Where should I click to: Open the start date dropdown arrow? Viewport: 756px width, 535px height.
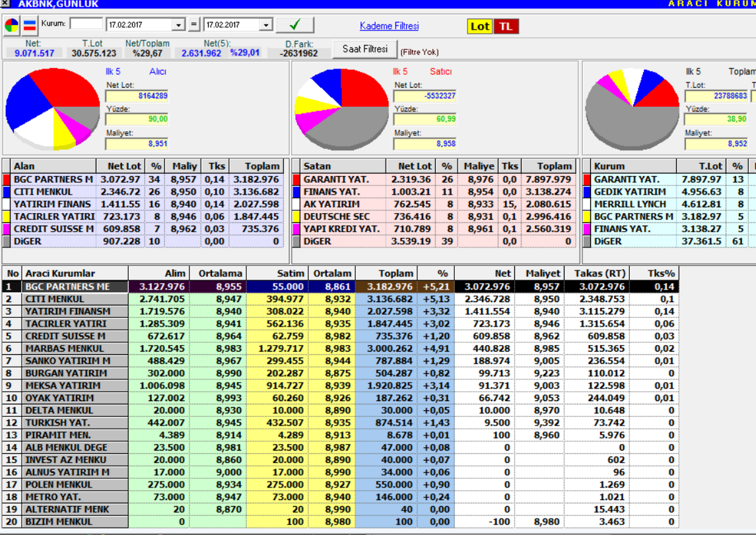coord(179,25)
